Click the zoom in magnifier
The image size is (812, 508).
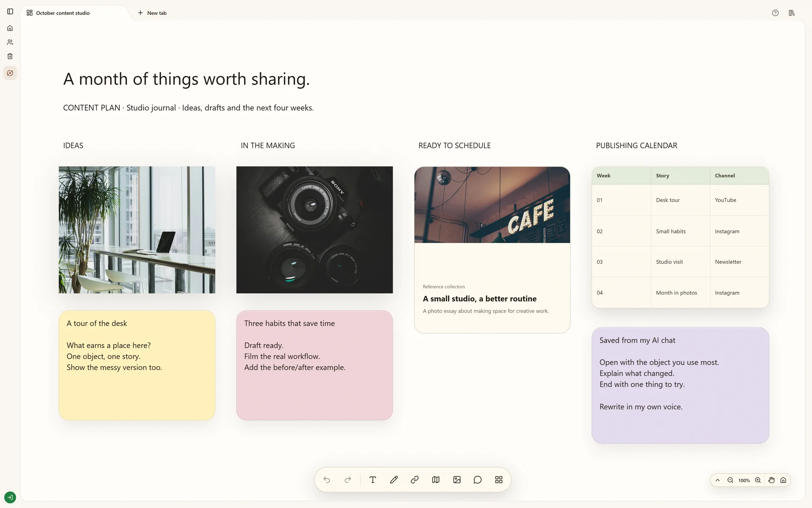[758, 480]
